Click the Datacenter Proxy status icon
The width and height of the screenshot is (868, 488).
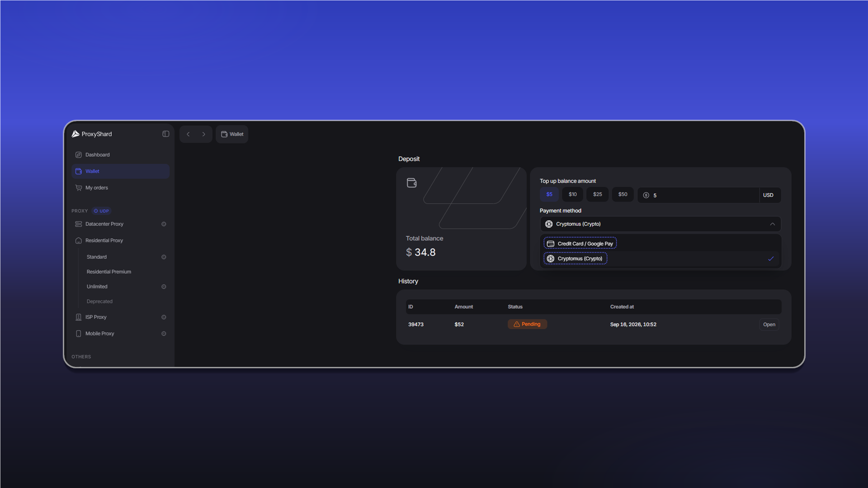click(164, 224)
